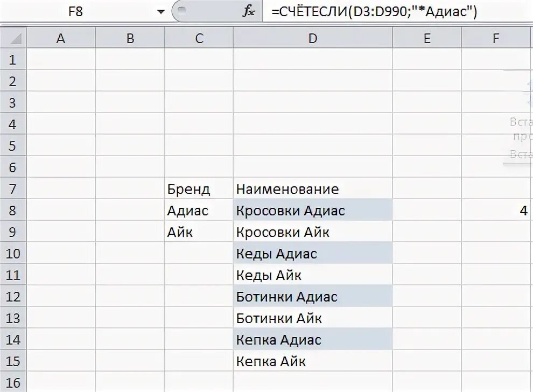533x392 pixels.
Task: Open the Name Box dropdown arrow
Action: point(161,12)
